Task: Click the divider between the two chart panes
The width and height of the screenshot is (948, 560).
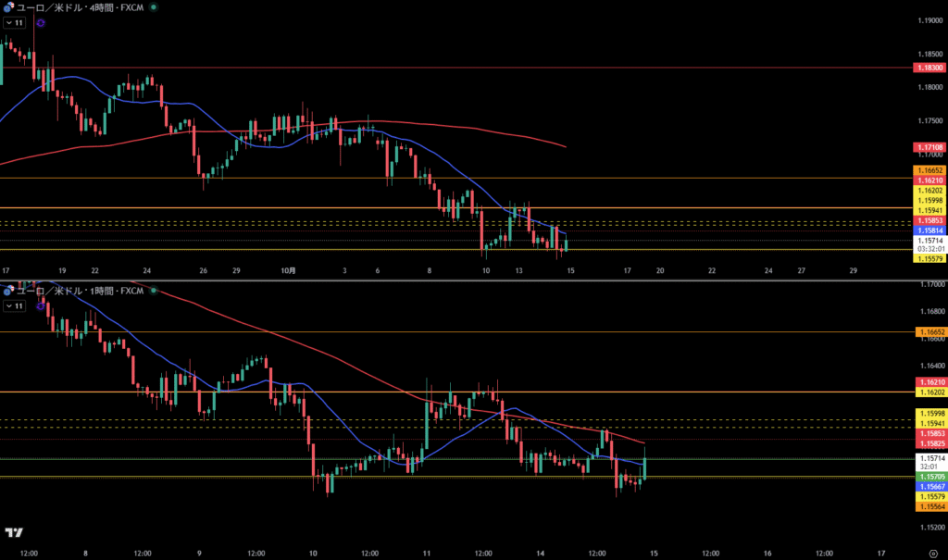Action: (x=474, y=280)
